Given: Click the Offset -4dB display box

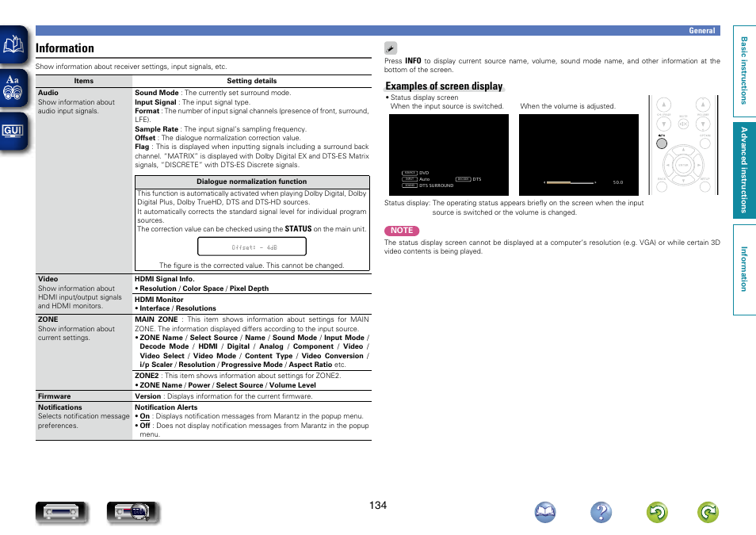Looking at the screenshot, I should 252,246.
